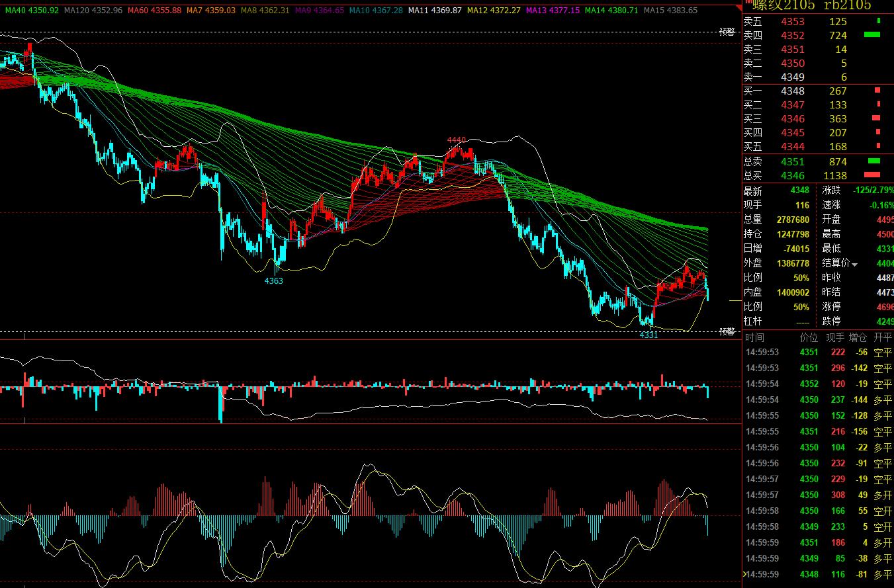Select the 最新 latest price label
The image size is (894, 588).
pos(753,190)
